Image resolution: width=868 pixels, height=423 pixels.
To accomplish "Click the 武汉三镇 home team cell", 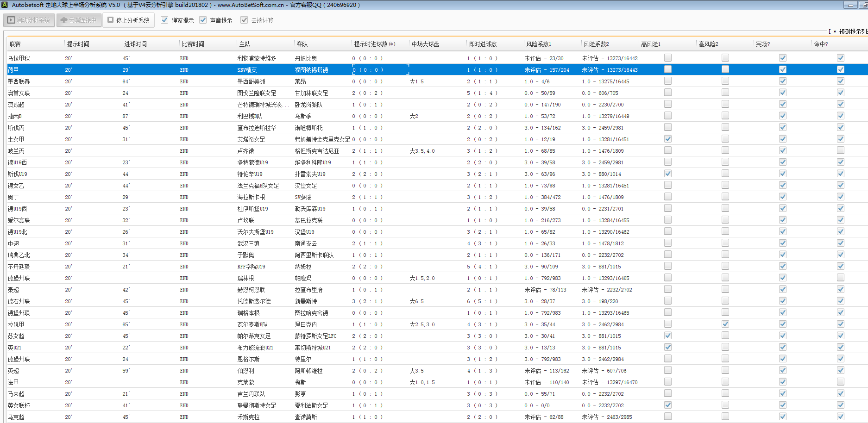I will pos(248,243).
